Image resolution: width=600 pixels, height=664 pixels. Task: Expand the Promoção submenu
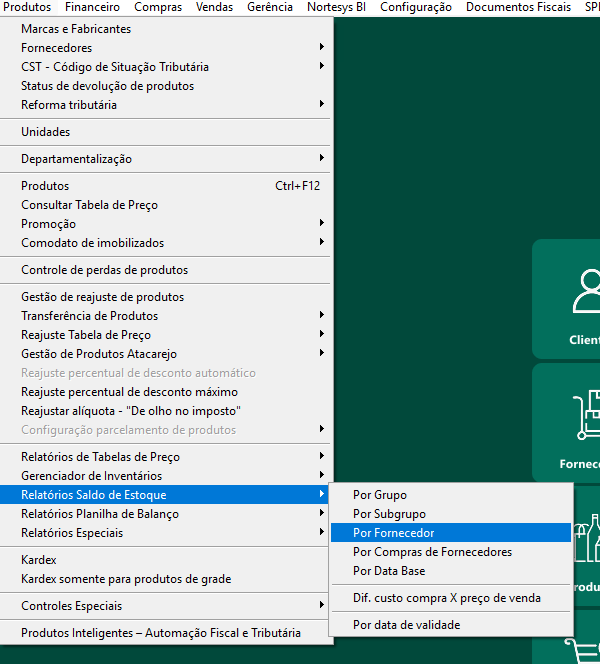tap(48, 224)
